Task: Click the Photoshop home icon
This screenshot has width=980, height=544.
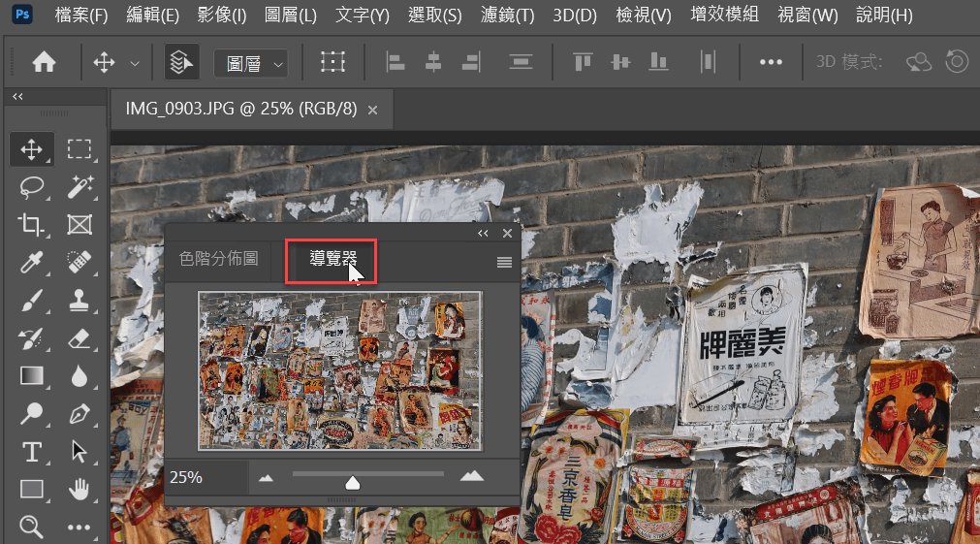Action: pos(44,62)
